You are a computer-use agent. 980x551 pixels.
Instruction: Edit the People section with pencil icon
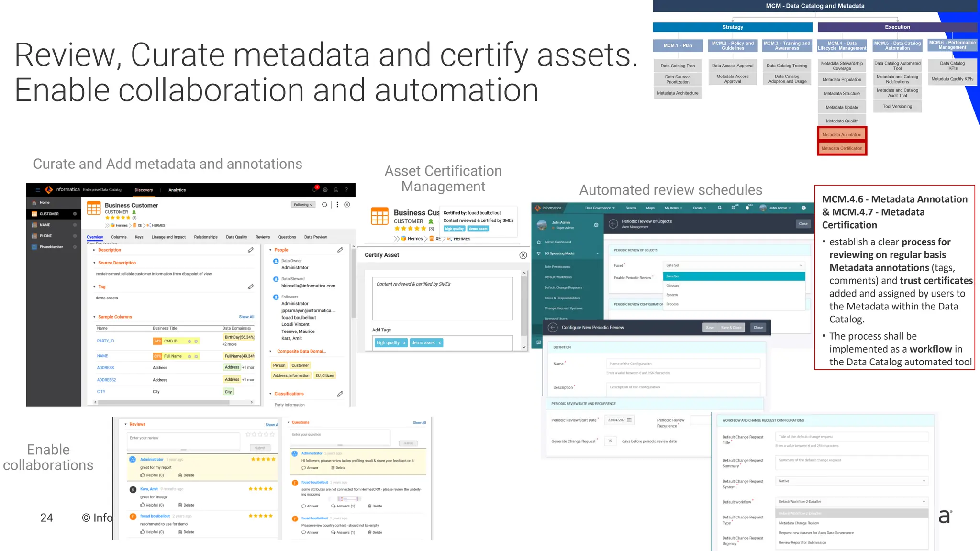(x=340, y=250)
